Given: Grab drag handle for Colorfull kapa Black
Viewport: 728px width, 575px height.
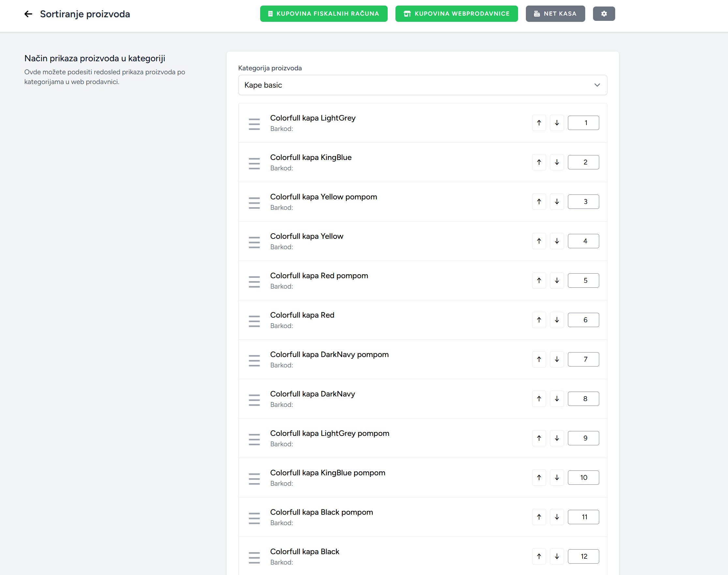Looking at the screenshot, I should point(254,557).
